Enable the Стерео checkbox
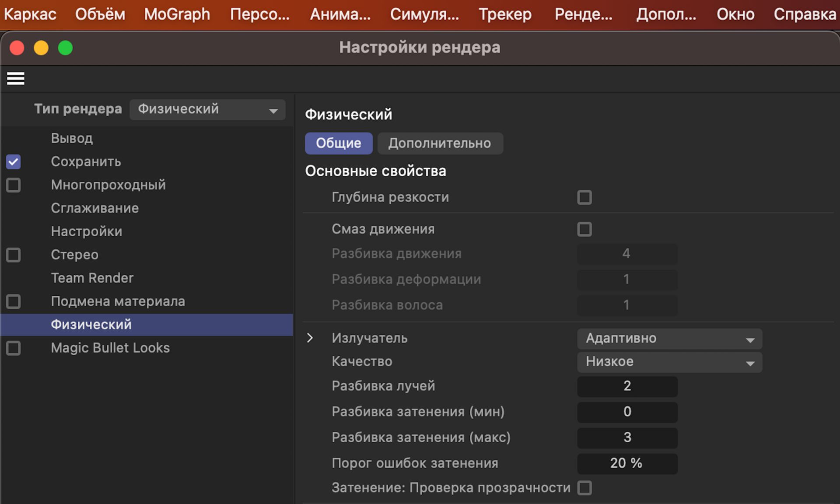 tap(14, 255)
